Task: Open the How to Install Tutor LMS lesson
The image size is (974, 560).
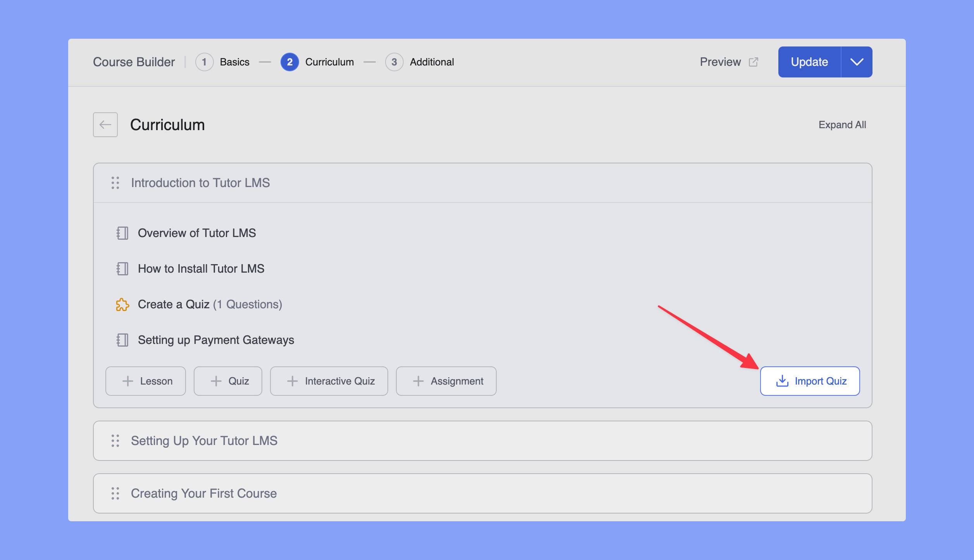Action: click(x=201, y=269)
